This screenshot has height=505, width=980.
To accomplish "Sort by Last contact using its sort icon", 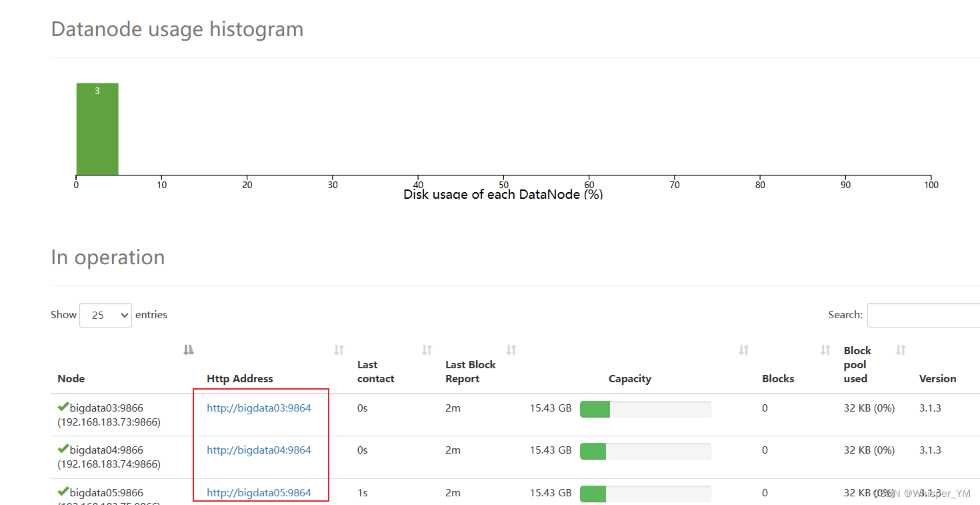I will click(426, 349).
